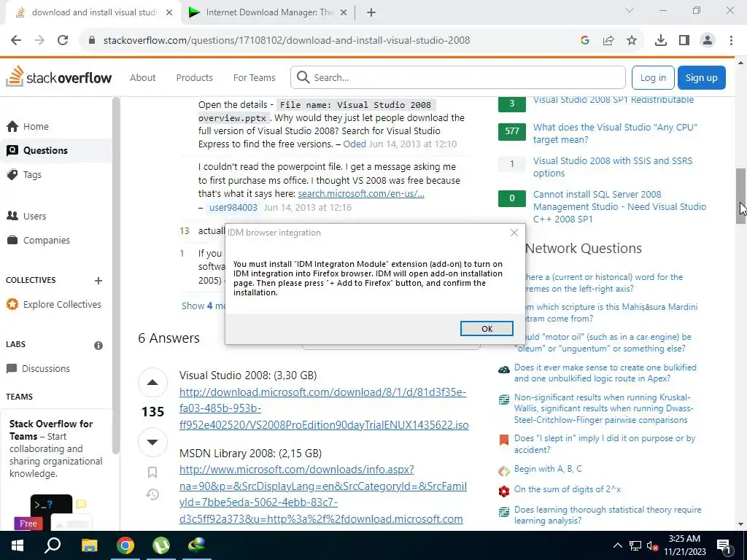Screen dimensions: 747x560
Task: Open 'Any CPU target mean' related question
Action: pos(614,133)
